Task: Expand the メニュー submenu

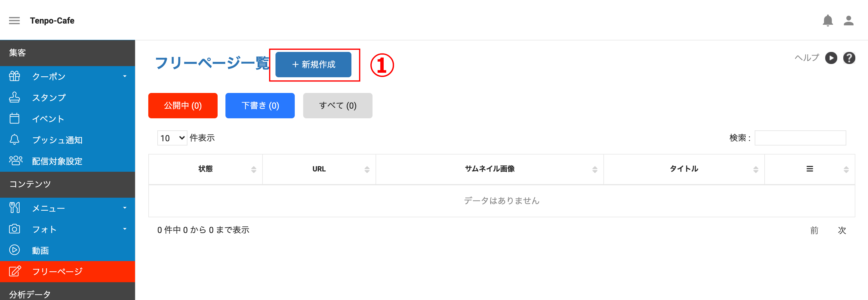Action: [x=68, y=208]
